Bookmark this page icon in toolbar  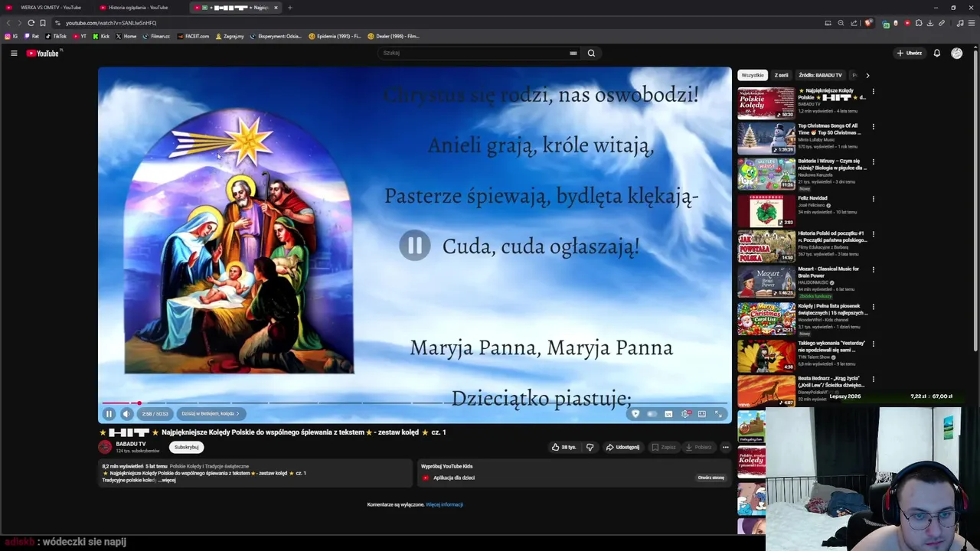click(x=43, y=23)
